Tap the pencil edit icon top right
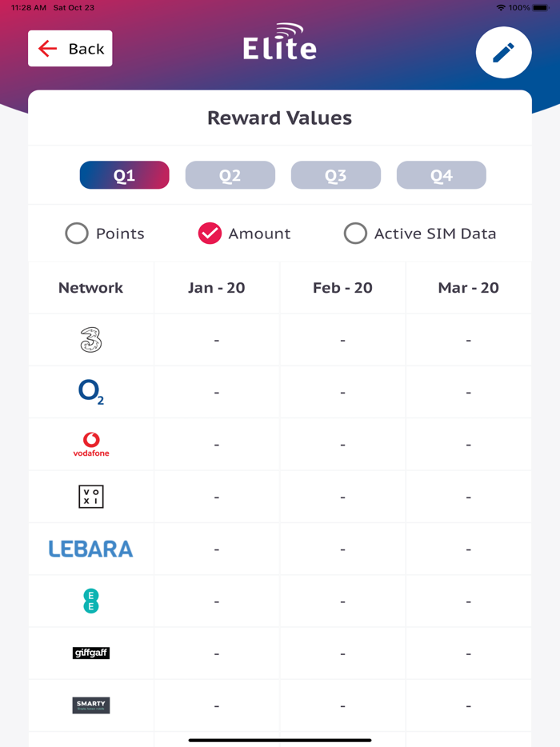The image size is (560, 747). click(x=503, y=53)
